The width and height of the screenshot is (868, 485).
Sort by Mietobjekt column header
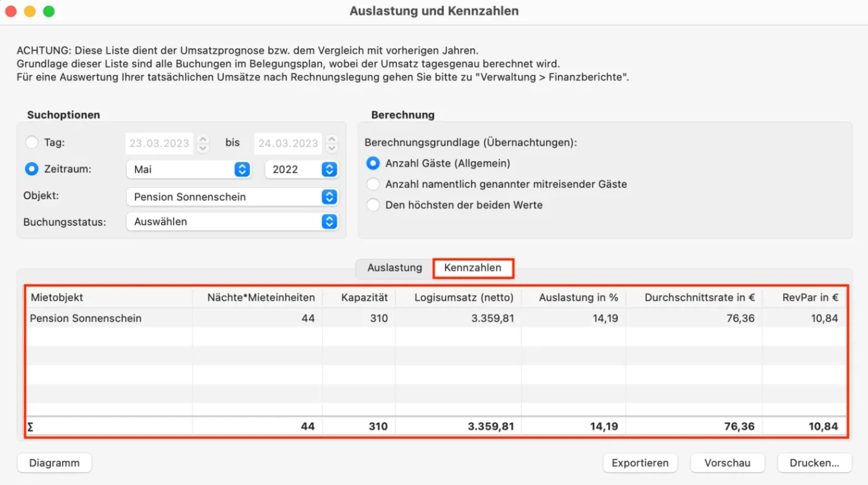click(109, 298)
